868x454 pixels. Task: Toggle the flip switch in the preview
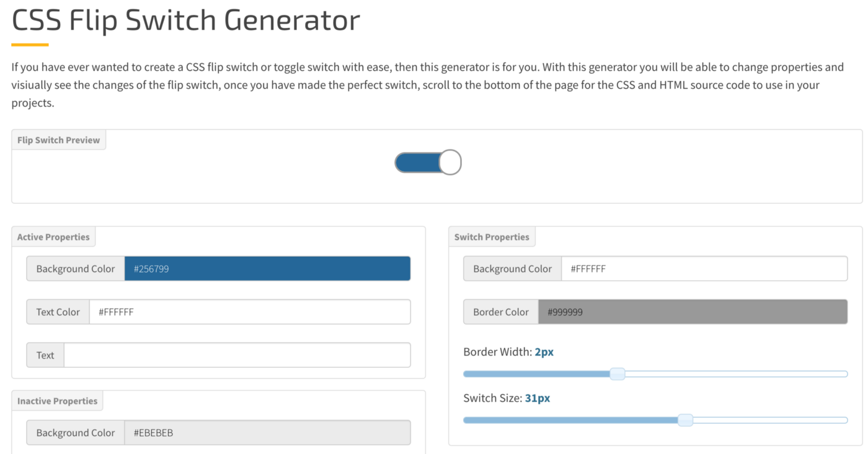pos(428,162)
